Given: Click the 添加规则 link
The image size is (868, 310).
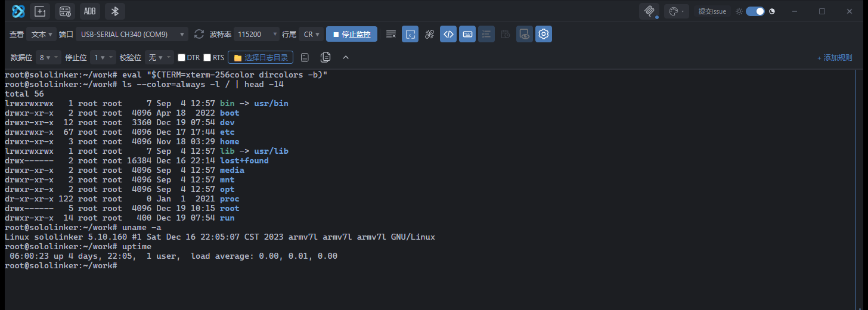Looking at the screenshot, I should pyautogui.click(x=835, y=58).
